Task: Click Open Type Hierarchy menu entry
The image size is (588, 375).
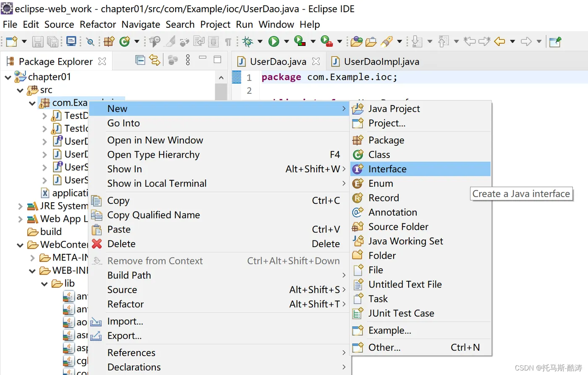Action: [x=219, y=155]
